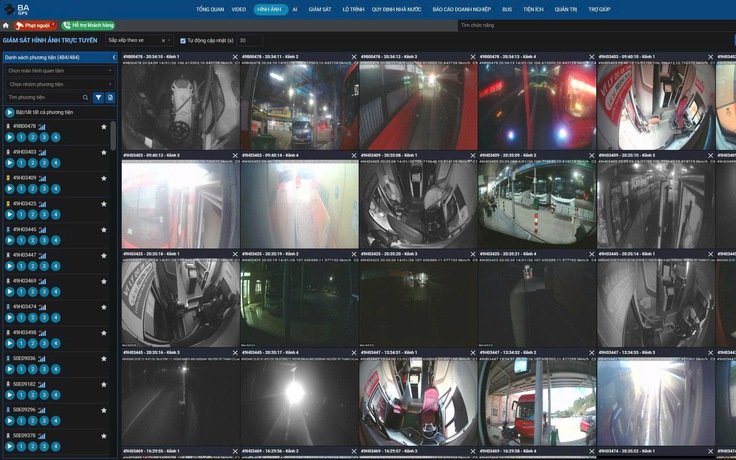Click the search magnifier in Tìm phương tiện
This screenshot has width=736, height=460.
click(x=84, y=97)
